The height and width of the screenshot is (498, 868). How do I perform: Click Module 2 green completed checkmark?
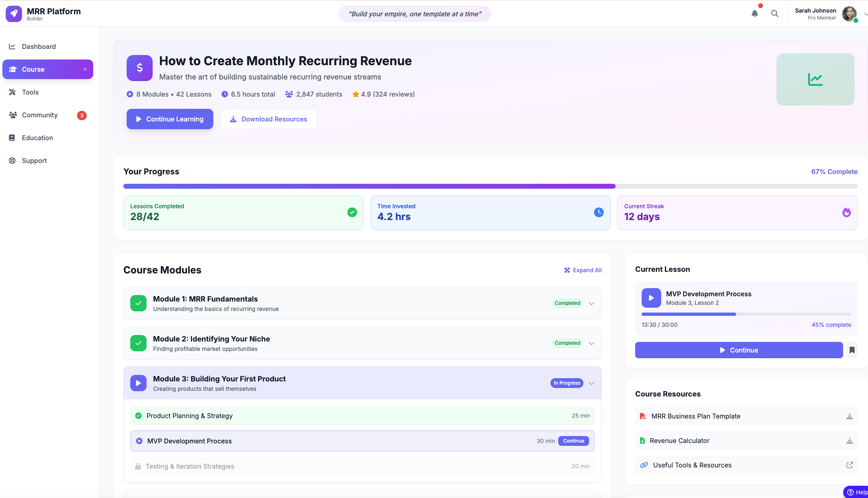[138, 343]
